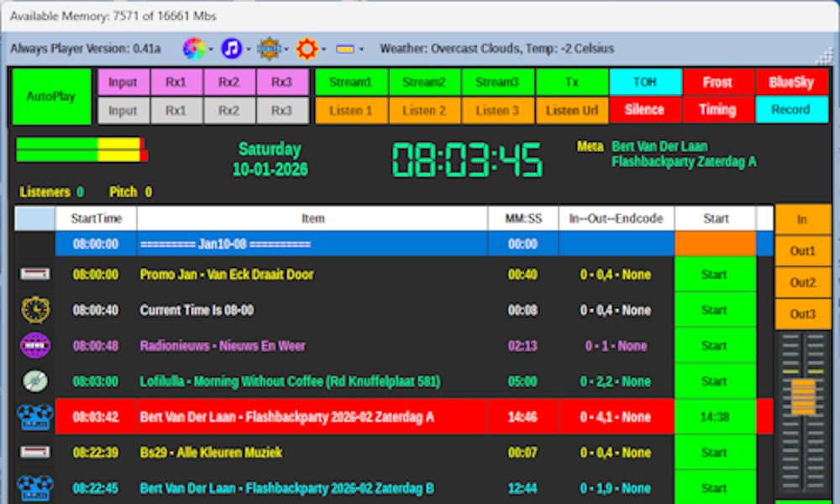Click the color wheel toolbar icon
The image size is (840, 504).
point(194,49)
